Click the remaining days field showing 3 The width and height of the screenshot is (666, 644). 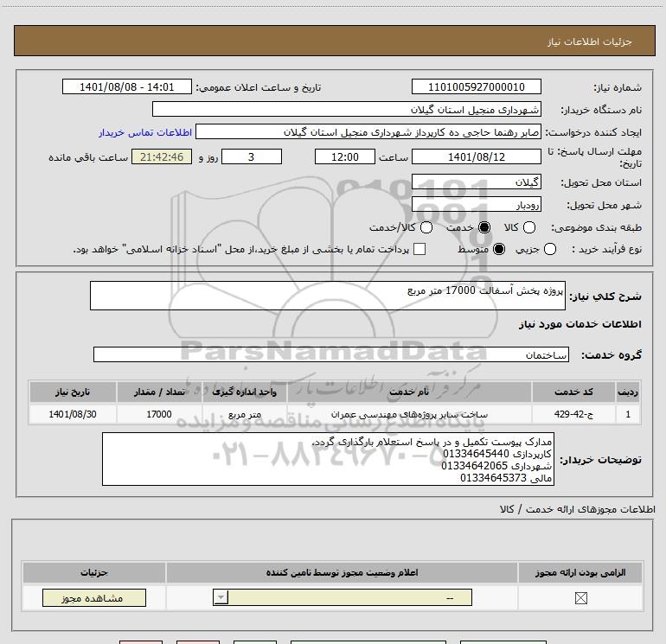point(252,157)
